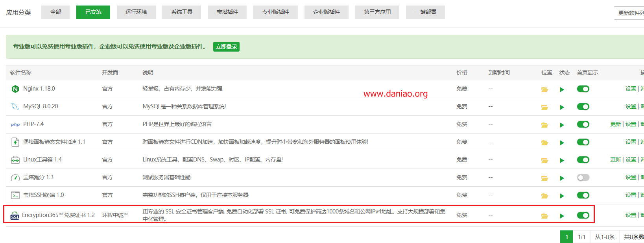Click the 首页显示 column header
This screenshot has width=644, height=243.
pyautogui.click(x=587, y=73)
